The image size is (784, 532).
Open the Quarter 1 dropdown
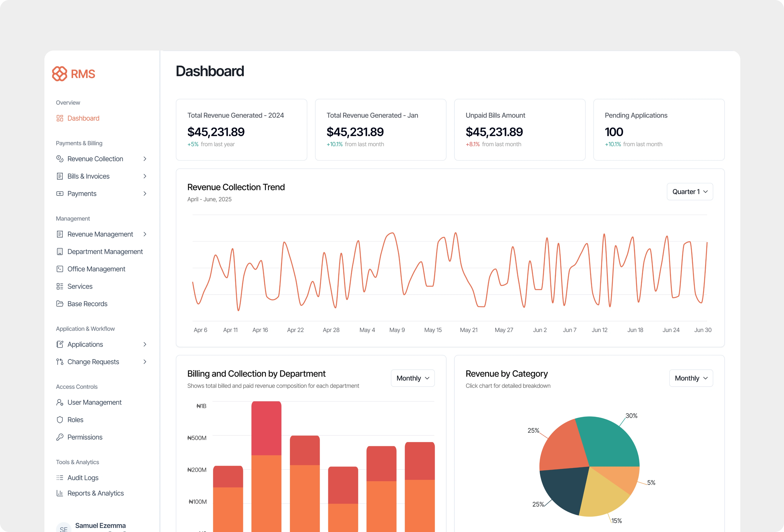click(x=690, y=192)
